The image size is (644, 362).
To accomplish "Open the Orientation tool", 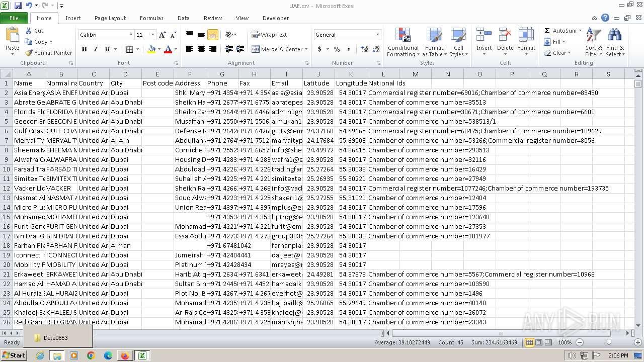I will tap(230, 35).
